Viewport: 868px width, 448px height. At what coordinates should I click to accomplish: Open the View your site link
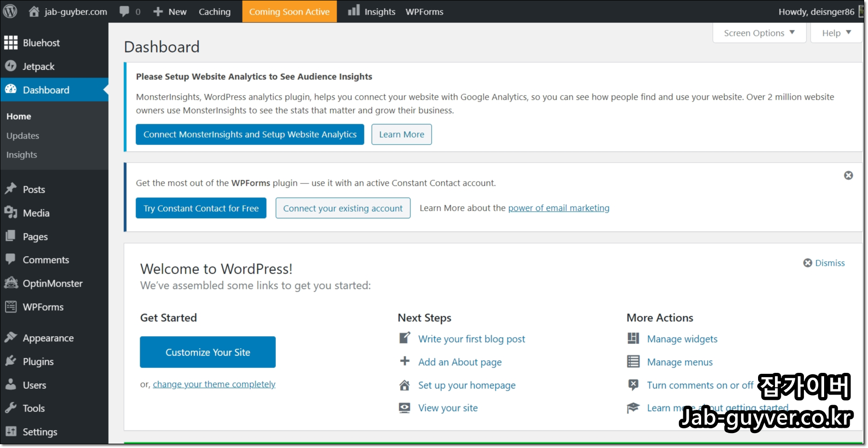[x=448, y=408]
